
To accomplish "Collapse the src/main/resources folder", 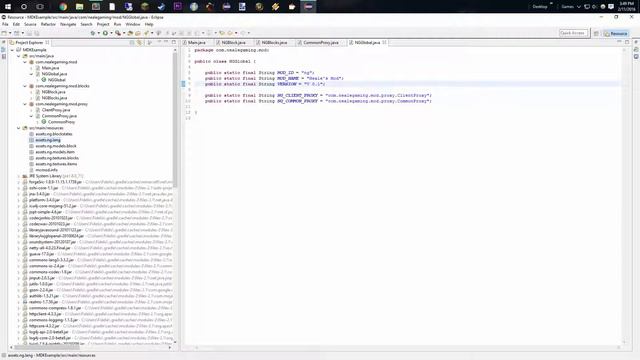I will point(19,128).
